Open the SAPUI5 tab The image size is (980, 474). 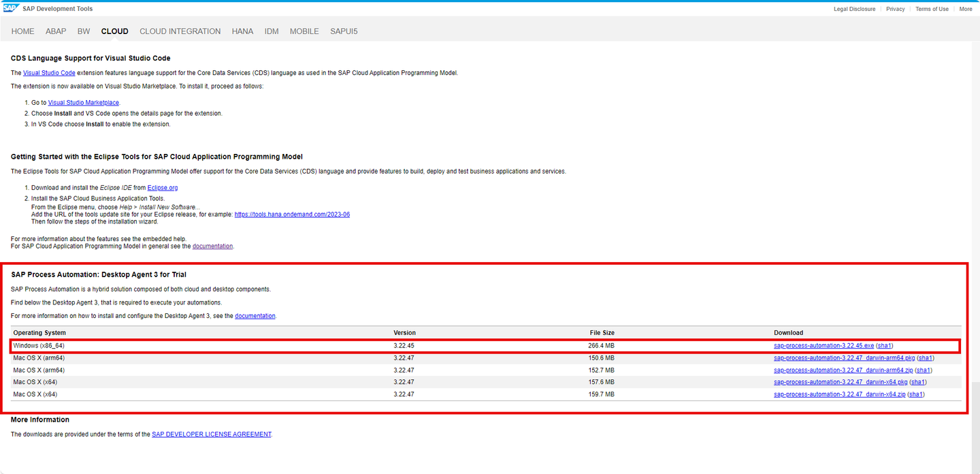pos(344,31)
